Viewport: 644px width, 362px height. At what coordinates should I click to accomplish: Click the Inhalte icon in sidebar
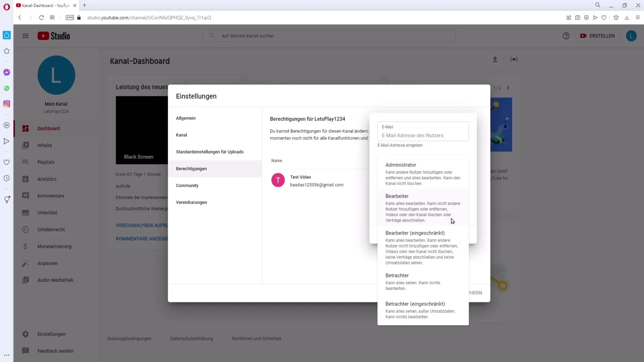coord(25,145)
